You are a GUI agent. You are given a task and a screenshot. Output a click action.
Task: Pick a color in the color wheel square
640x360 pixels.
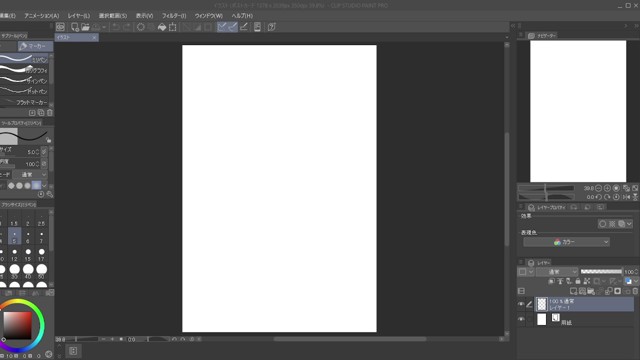pyautogui.click(x=17, y=325)
